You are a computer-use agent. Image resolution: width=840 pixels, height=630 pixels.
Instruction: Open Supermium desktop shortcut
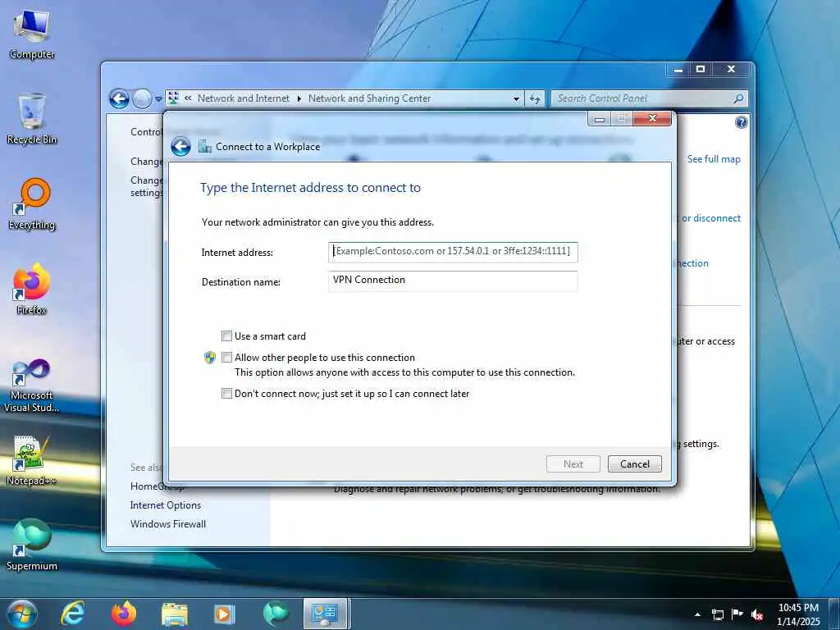[32, 546]
